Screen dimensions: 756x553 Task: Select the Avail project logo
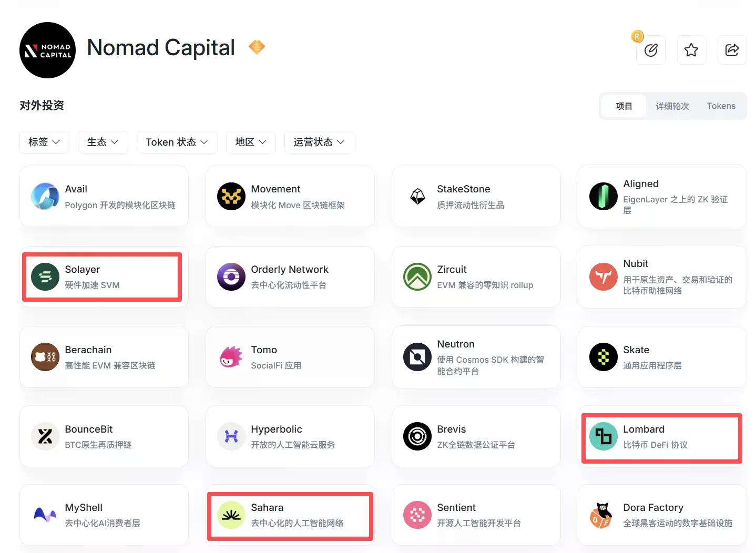click(45, 197)
